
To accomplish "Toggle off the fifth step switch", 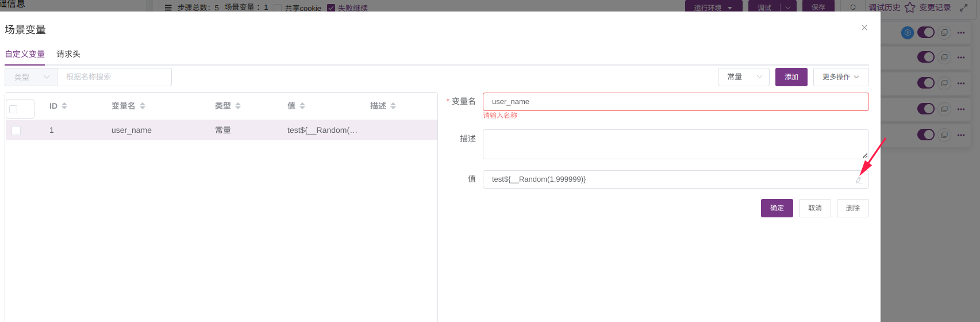I will tap(926, 135).
